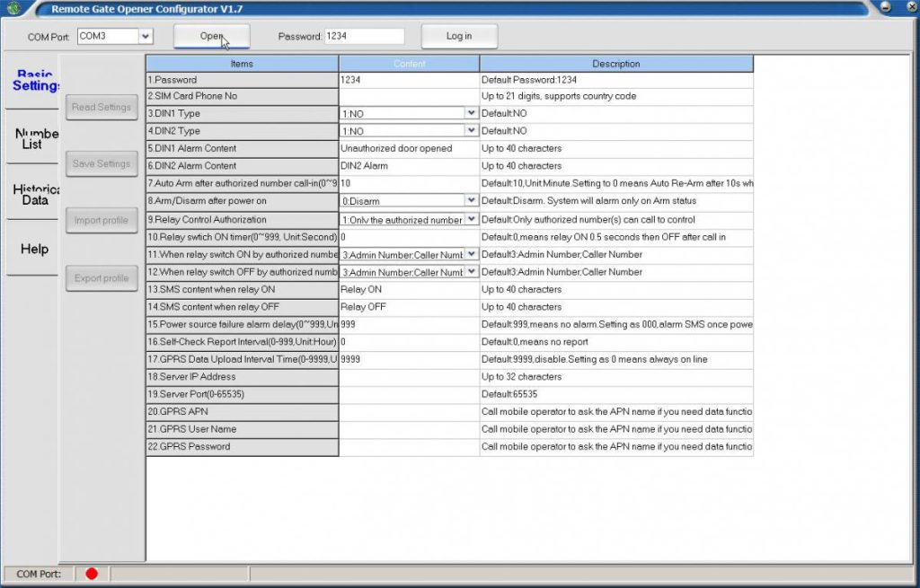Select the Server IP Address content cell
Viewport: 920px width, 588px height.
(409, 377)
